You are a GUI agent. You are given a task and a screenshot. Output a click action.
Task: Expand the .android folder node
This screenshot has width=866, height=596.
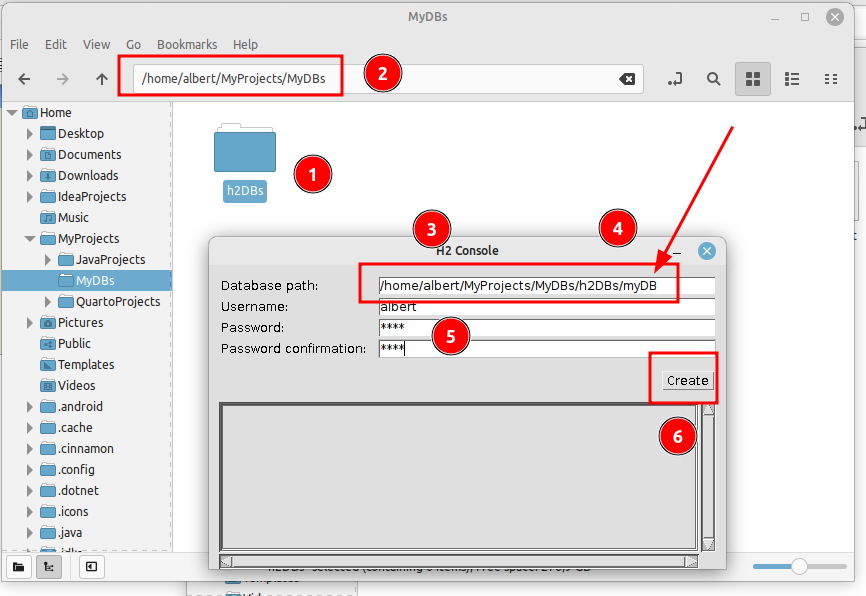(30, 407)
